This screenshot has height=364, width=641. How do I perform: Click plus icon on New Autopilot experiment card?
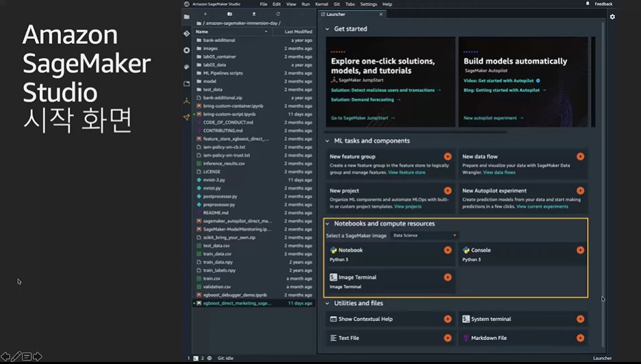580,191
